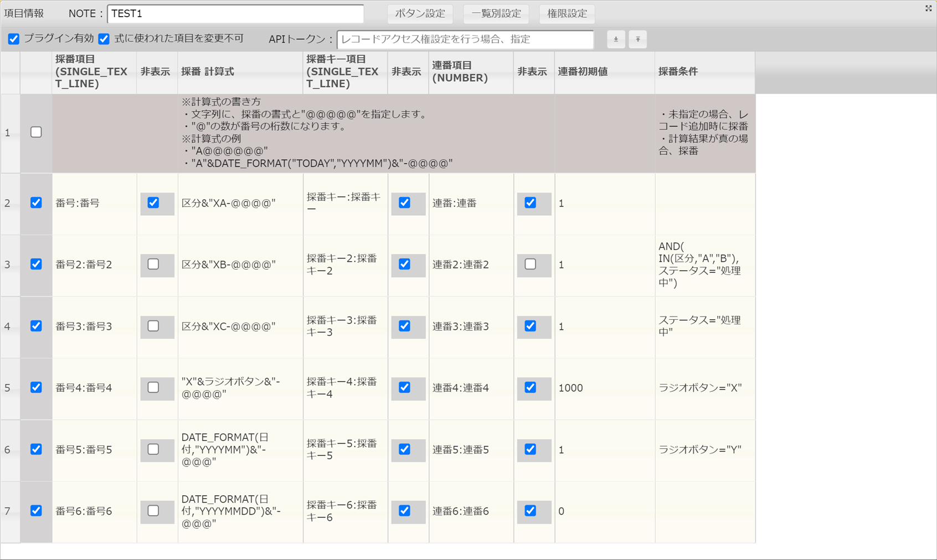Click the DATE_FORMAT(日付,"YYYYMM") formula cell
Screen dimensions: 937x560
click(x=240, y=450)
